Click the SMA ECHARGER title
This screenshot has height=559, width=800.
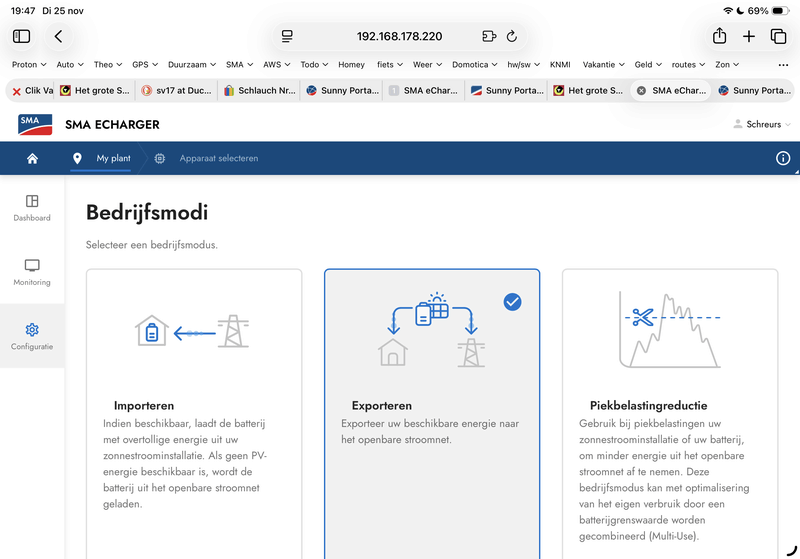(112, 124)
